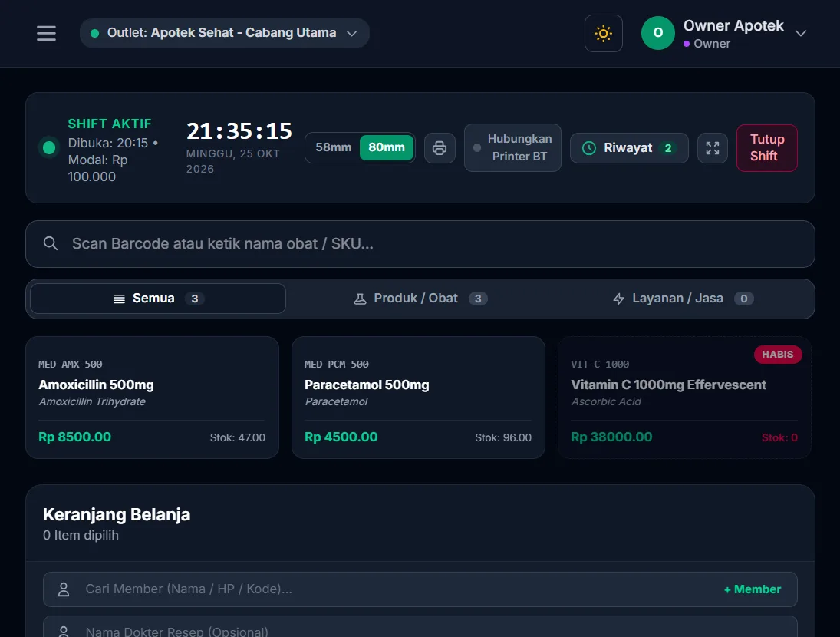
Task: Toggle light mode with sun icon
Action: point(603,33)
